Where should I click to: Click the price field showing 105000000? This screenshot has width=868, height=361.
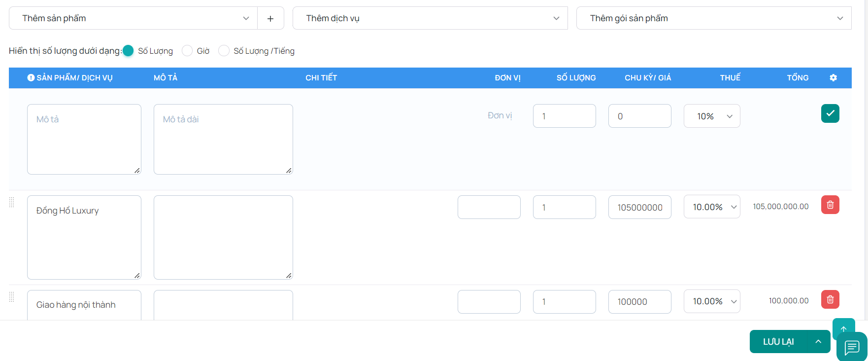click(x=639, y=208)
